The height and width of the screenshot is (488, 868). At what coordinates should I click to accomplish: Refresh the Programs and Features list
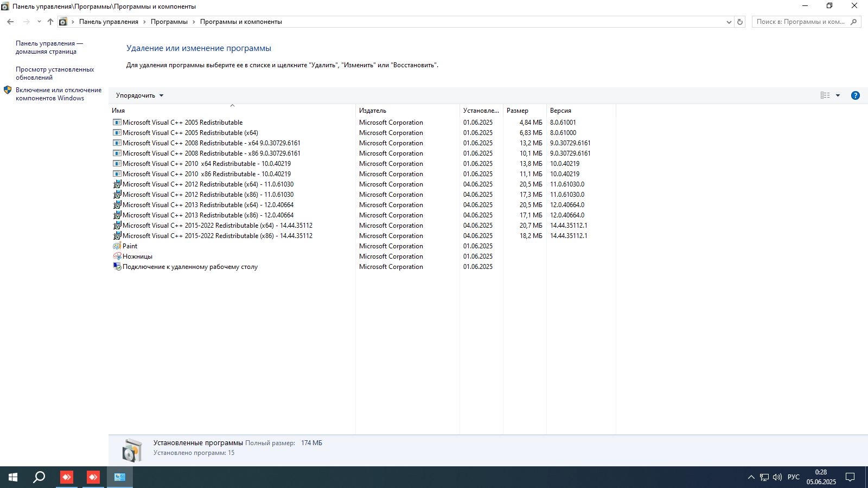(x=739, y=22)
